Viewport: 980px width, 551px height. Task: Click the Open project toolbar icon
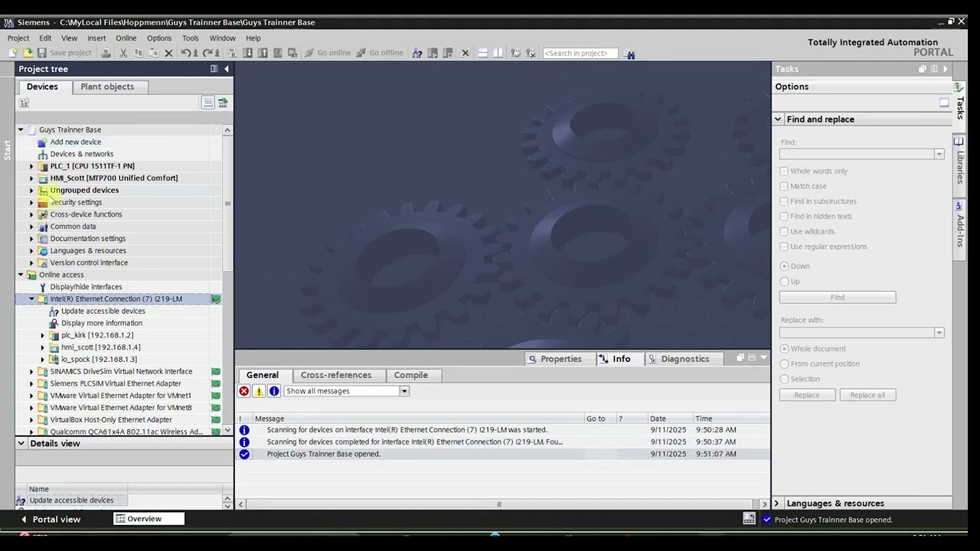[28, 53]
